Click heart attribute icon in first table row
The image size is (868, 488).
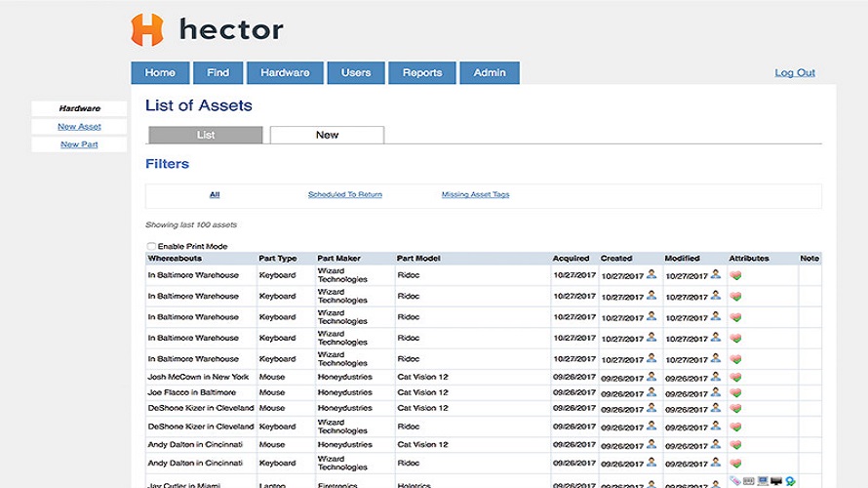point(735,275)
